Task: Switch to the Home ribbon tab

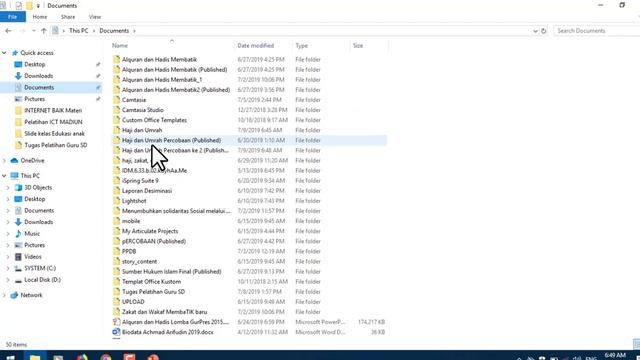Action: (40, 17)
